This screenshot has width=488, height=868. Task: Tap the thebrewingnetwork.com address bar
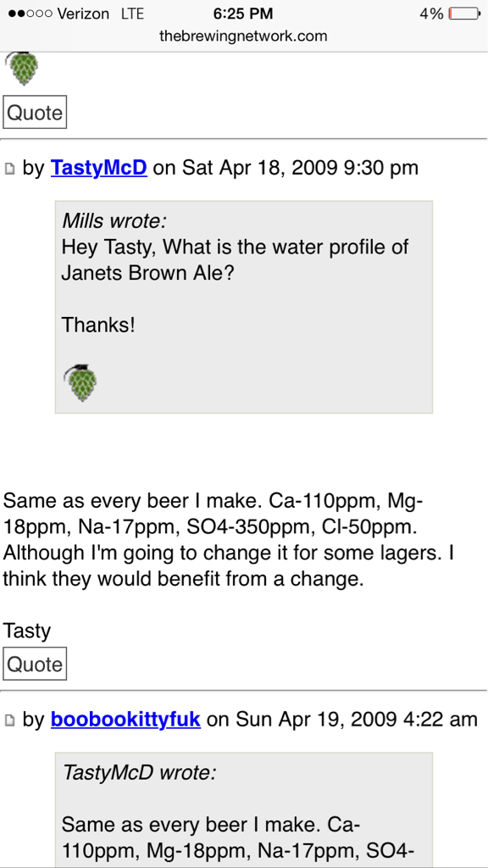click(243, 36)
